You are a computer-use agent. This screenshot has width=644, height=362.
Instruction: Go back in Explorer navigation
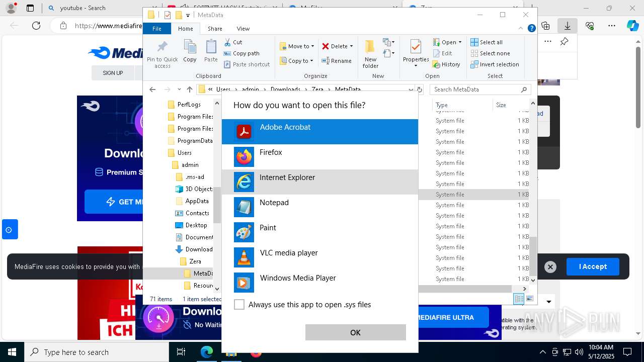click(152, 89)
